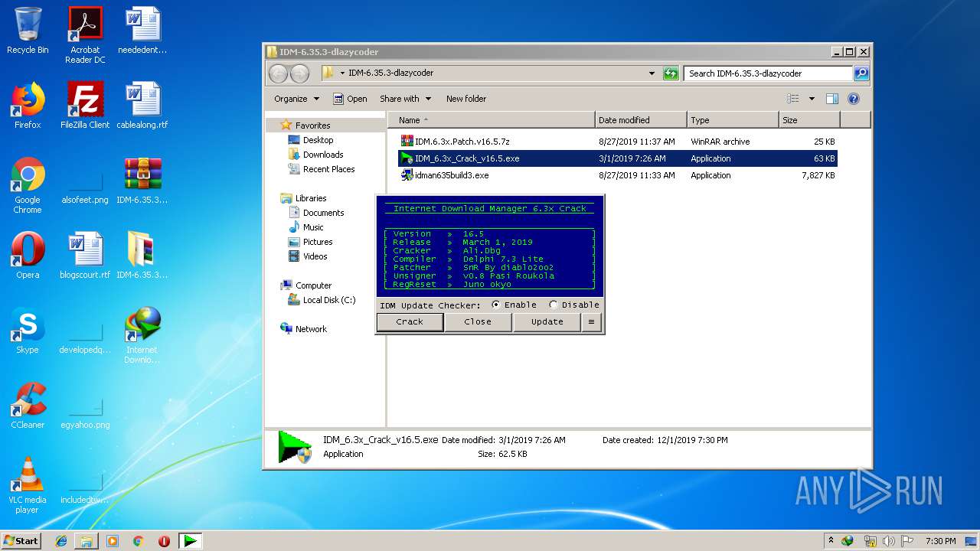This screenshot has width=980, height=551.
Task: Launch FileZilla Client desktop shortcut
Action: pos(85,106)
